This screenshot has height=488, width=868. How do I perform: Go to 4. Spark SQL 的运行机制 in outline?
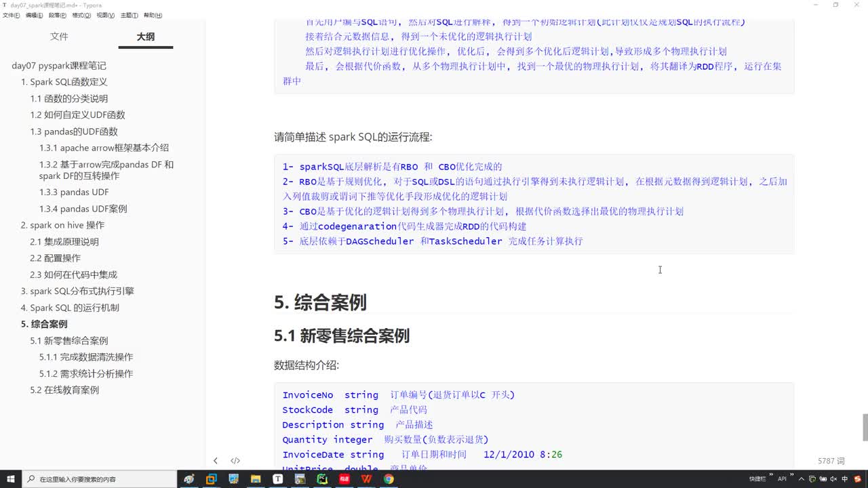pos(70,307)
